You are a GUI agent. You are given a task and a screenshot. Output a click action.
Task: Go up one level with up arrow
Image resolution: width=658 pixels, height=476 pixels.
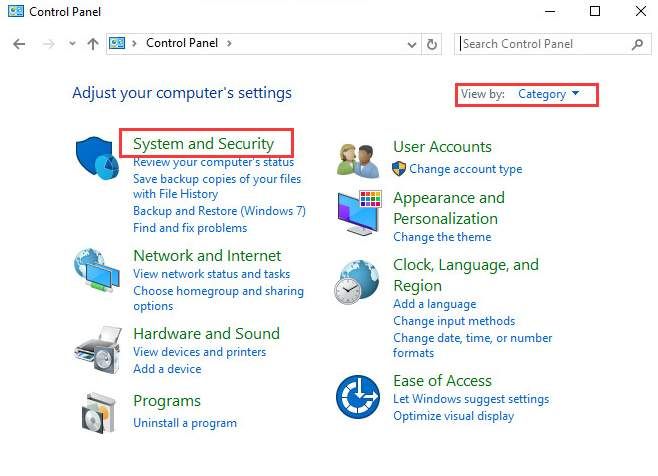(93, 44)
